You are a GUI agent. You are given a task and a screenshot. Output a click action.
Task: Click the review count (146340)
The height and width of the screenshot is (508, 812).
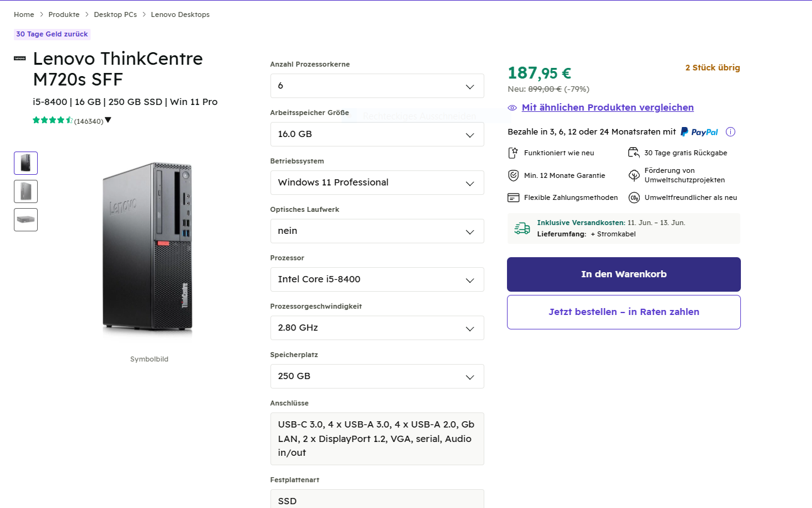coord(89,121)
